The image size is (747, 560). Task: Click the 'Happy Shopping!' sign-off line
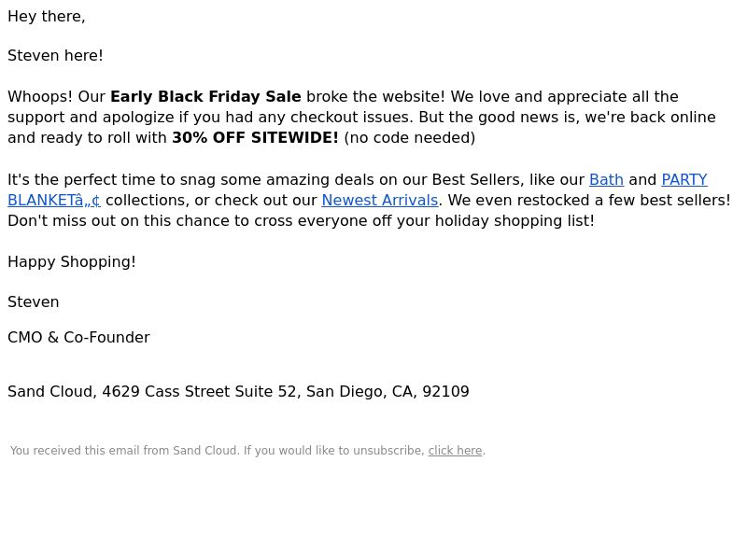pos(72,262)
